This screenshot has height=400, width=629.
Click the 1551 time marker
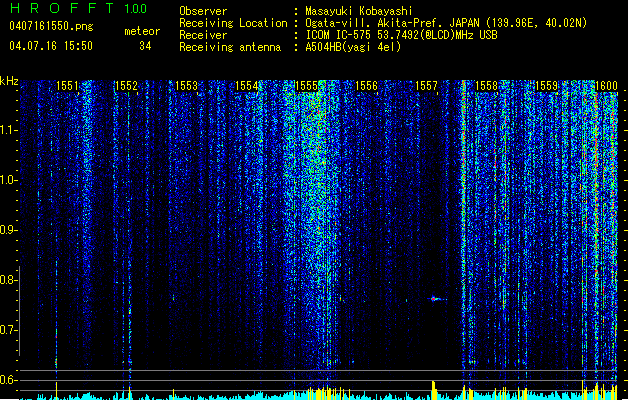pyautogui.click(x=67, y=86)
